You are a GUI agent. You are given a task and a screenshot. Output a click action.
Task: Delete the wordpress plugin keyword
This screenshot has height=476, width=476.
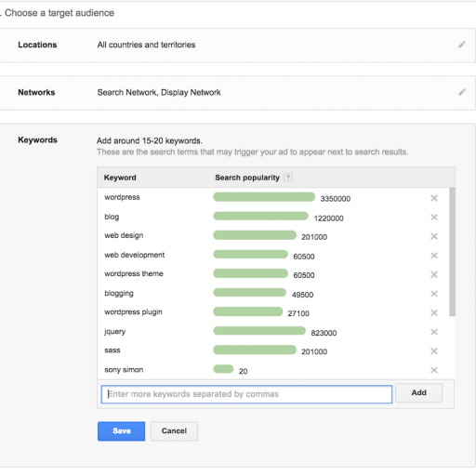click(434, 313)
